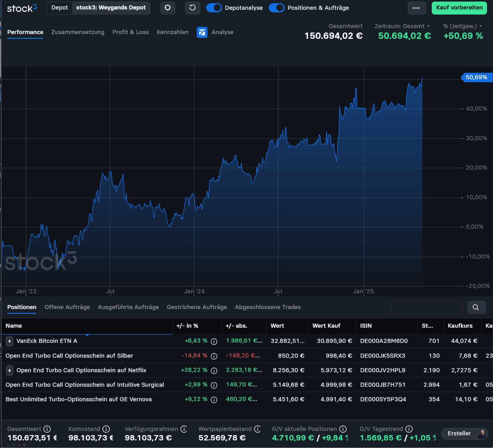This screenshot has height=448, width=493.
Task: Click the Depot label button
Action: [x=60, y=8]
